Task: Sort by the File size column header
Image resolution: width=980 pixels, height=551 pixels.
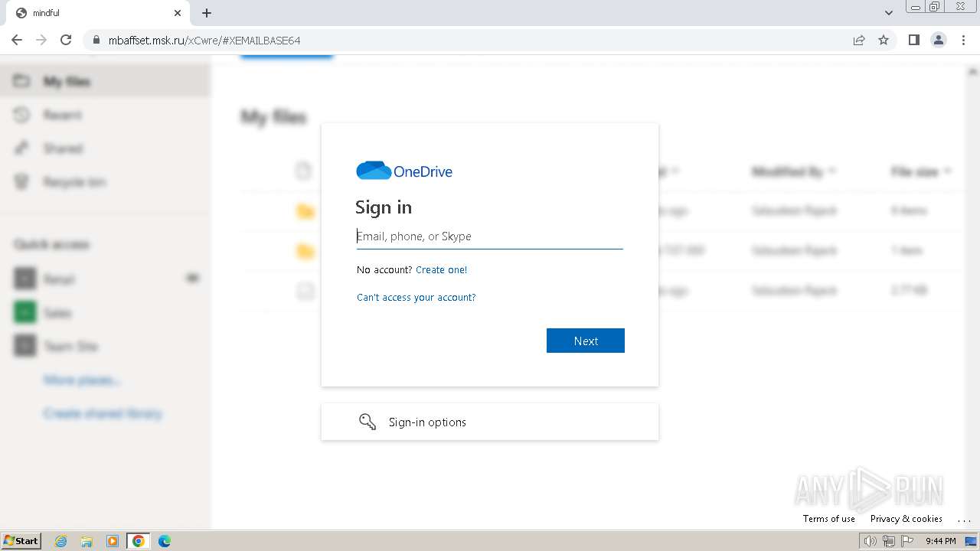Action: click(920, 171)
